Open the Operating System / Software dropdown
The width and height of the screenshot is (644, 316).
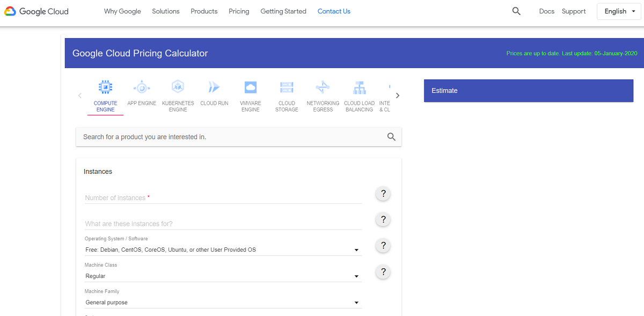click(x=223, y=250)
